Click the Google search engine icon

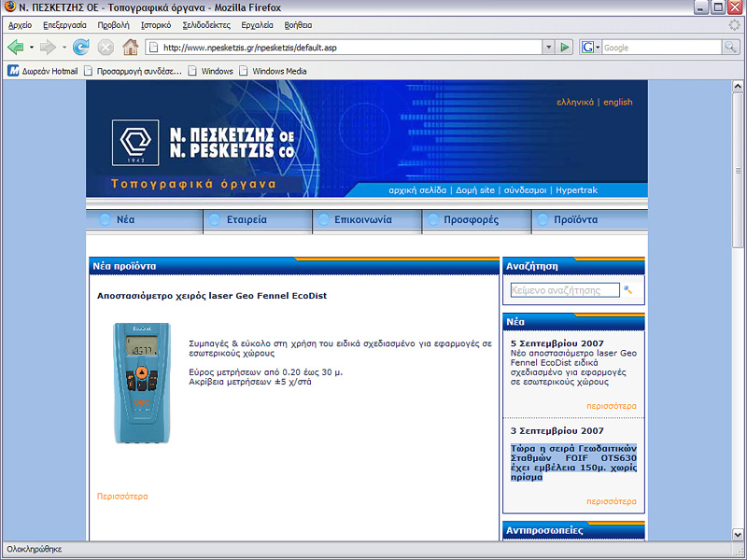click(x=588, y=48)
